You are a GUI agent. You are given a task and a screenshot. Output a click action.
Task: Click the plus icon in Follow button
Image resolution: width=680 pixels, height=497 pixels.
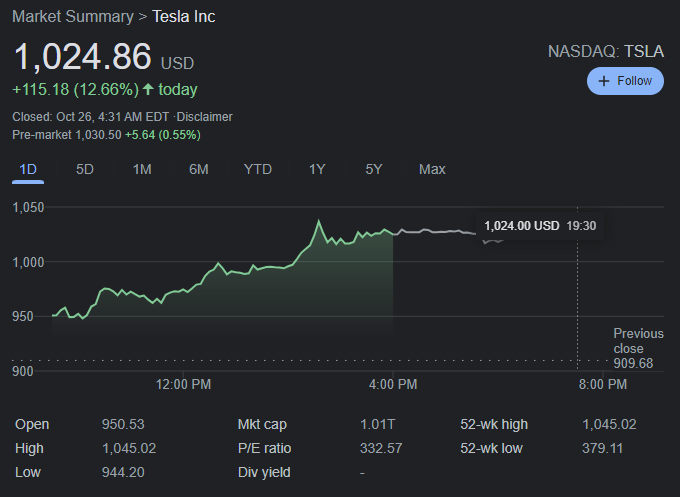coord(604,81)
